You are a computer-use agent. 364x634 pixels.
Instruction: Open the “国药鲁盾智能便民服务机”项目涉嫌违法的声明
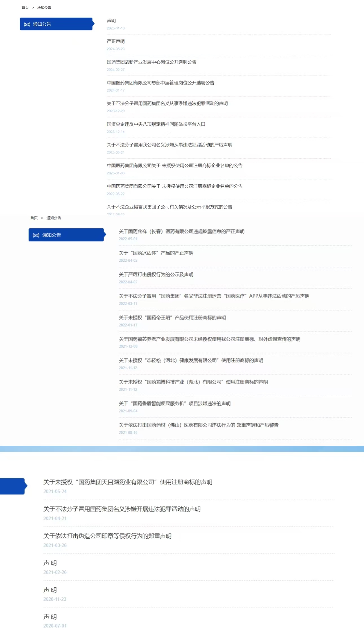coord(175,404)
